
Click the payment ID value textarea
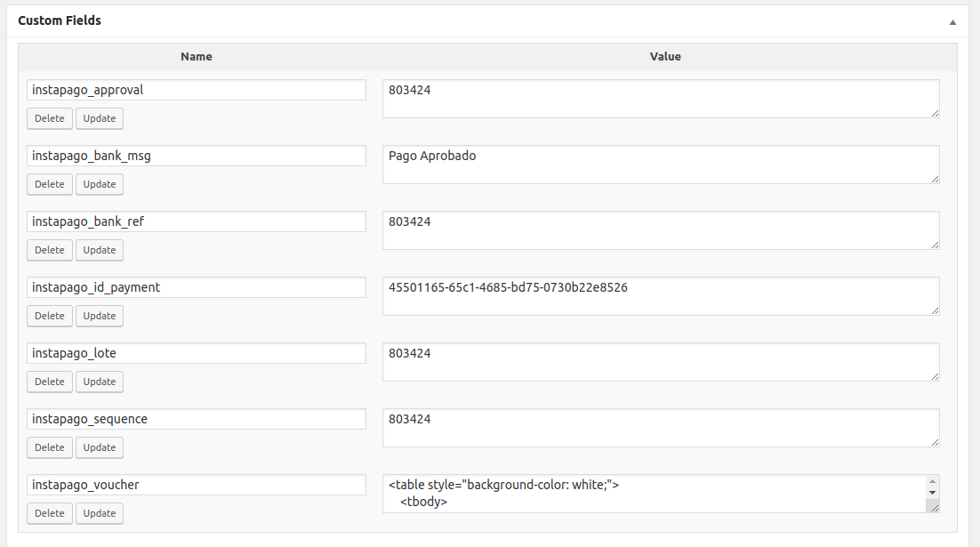click(x=661, y=296)
